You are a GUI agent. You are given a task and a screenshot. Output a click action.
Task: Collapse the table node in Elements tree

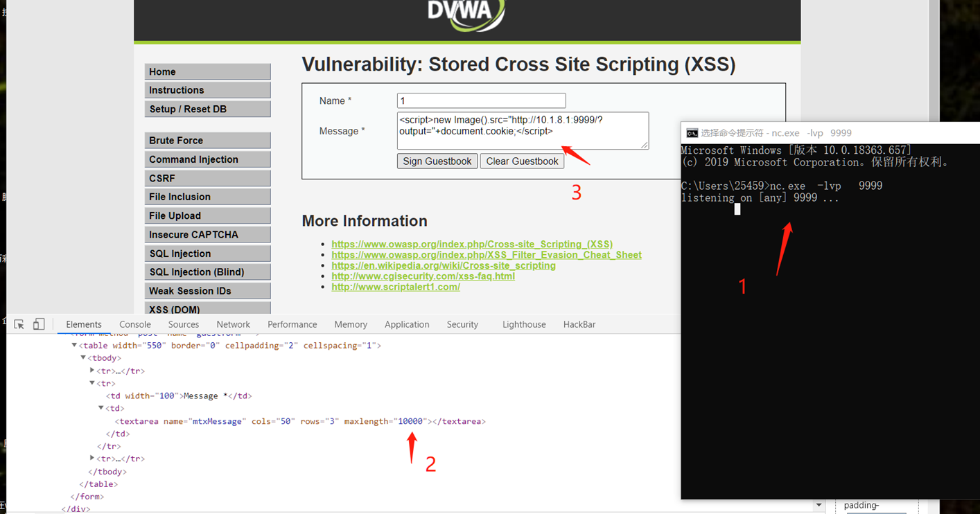(x=74, y=345)
